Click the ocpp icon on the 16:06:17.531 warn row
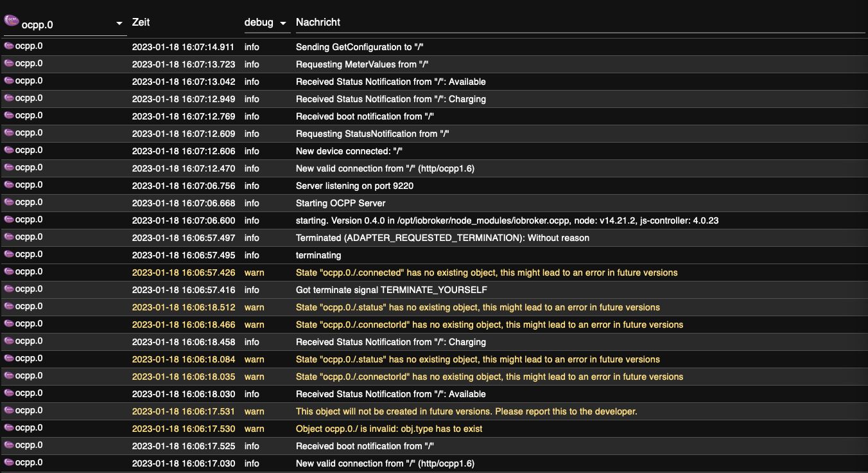Screen dimensions: 868x473 [9, 411]
